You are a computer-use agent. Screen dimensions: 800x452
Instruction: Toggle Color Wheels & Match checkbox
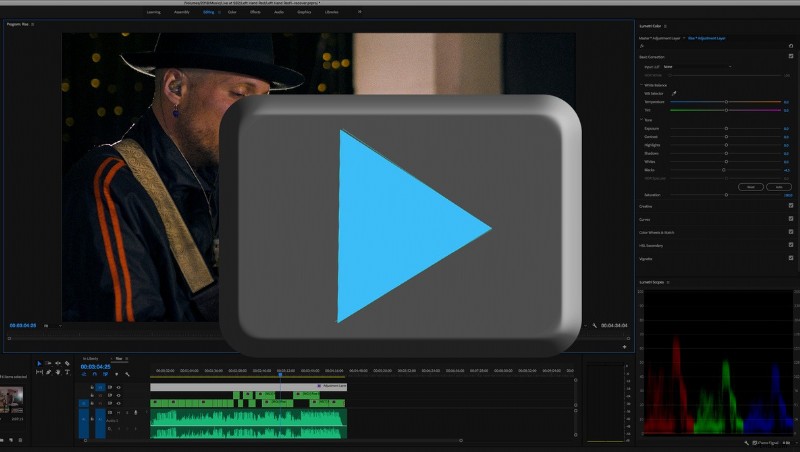[791, 232]
